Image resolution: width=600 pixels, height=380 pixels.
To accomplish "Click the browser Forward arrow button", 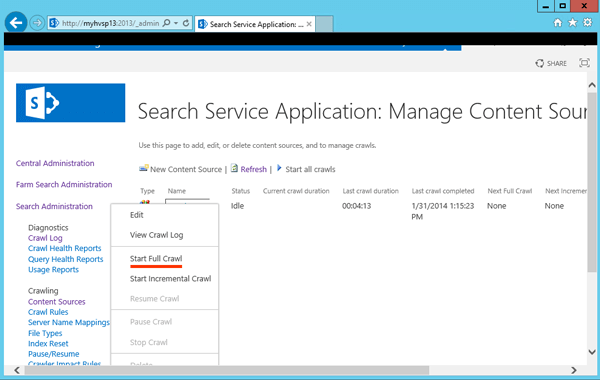I will click(37, 23).
